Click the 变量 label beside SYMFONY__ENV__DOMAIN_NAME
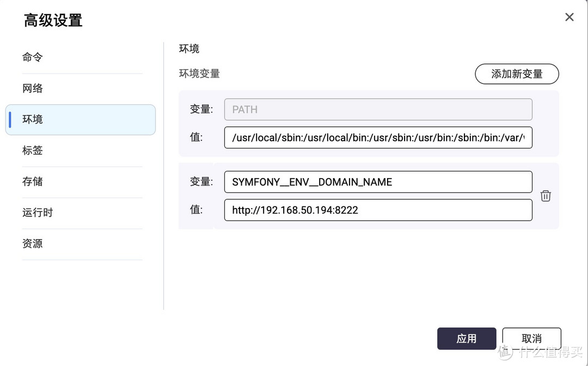The width and height of the screenshot is (588, 366). pyautogui.click(x=201, y=182)
